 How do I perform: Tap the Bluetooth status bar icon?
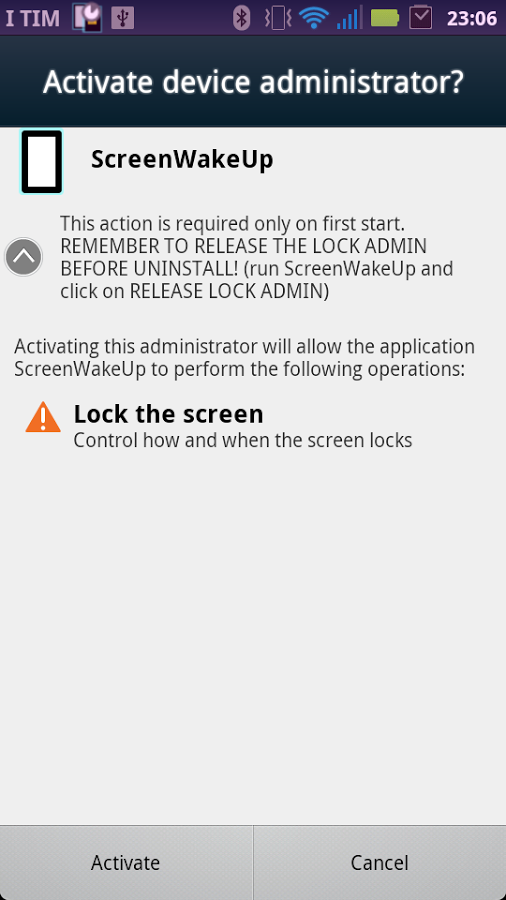point(242,18)
